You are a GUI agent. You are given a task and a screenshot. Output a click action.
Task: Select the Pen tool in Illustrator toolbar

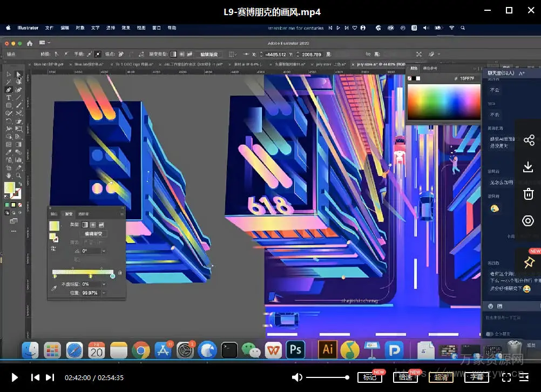click(x=9, y=90)
